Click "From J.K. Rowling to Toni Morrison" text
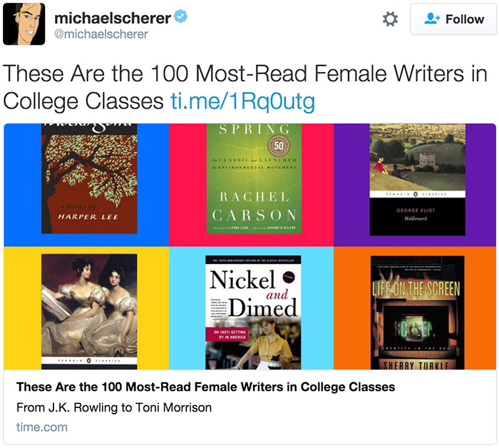The image size is (499, 448). coord(114,408)
